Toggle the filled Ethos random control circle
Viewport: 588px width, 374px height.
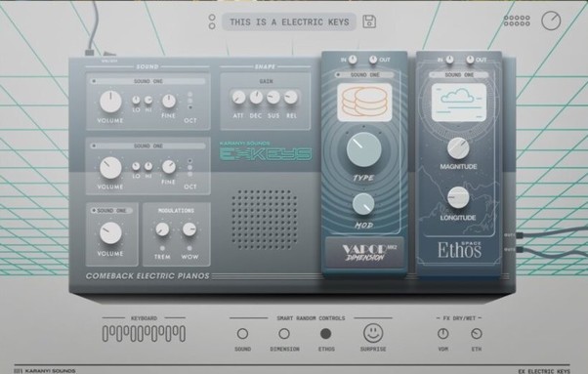pos(326,334)
